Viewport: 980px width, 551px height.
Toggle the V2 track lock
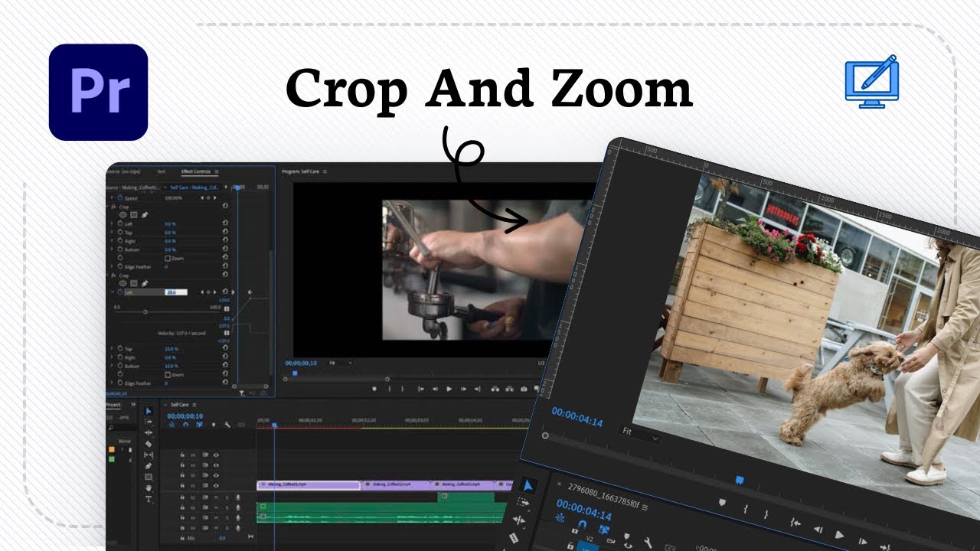[182, 475]
